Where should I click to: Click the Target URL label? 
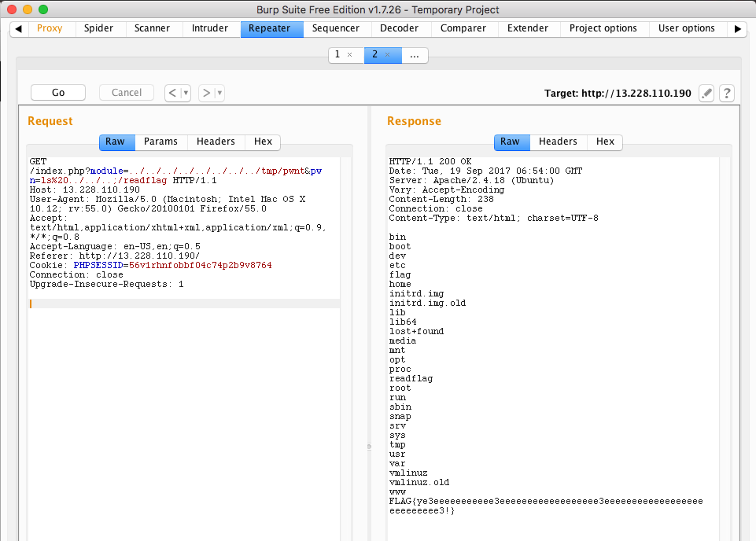pyautogui.click(x=618, y=94)
